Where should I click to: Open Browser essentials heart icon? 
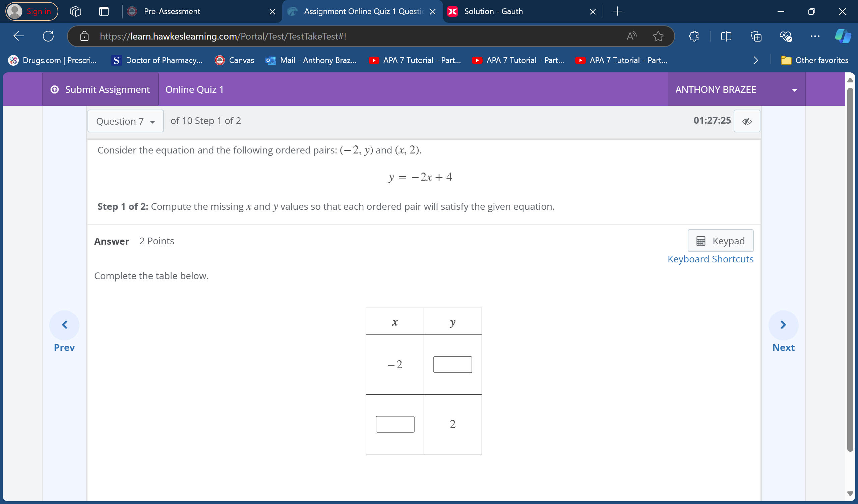tap(786, 36)
